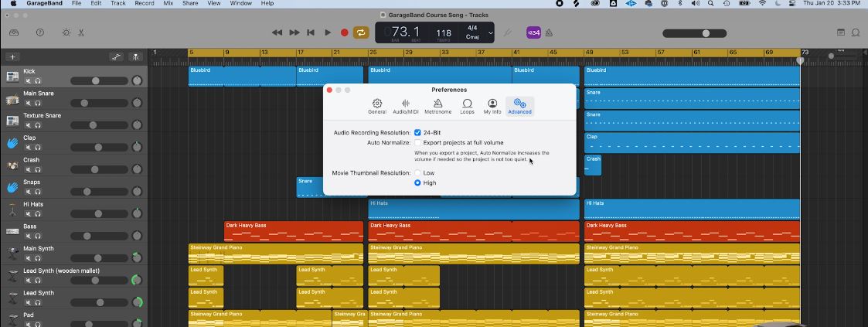The height and width of the screenshot is (327, 868).
Task: Click the Rewind button
Action: click(277, 32)
